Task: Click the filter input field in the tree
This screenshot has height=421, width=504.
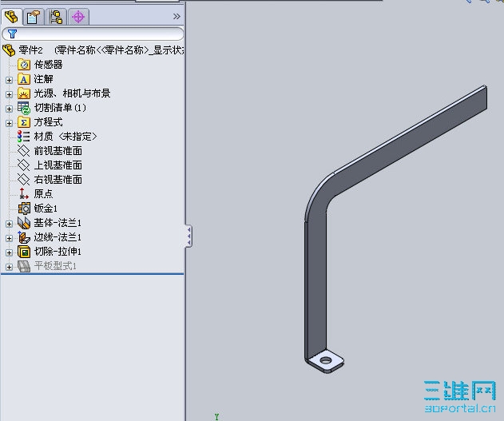Action: (x=93, y=34)
